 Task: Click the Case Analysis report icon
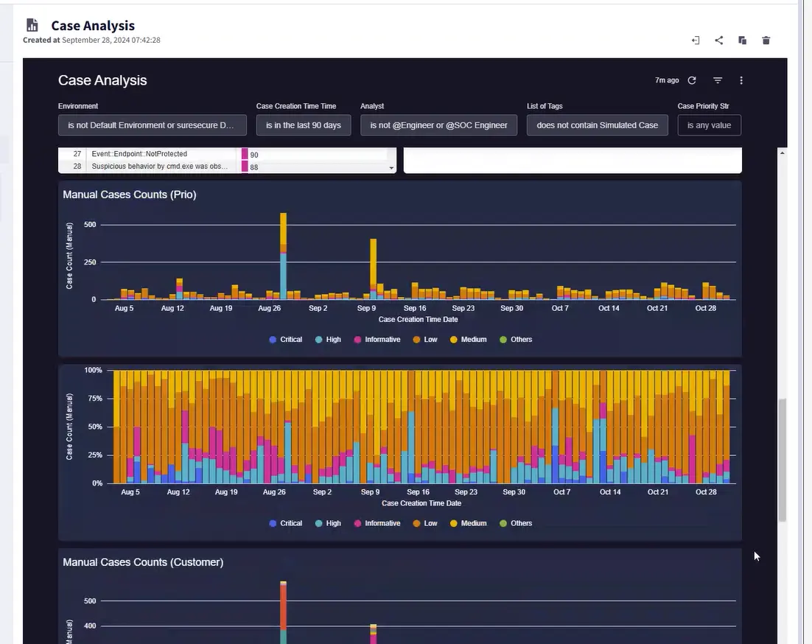[x=32, y=26]
